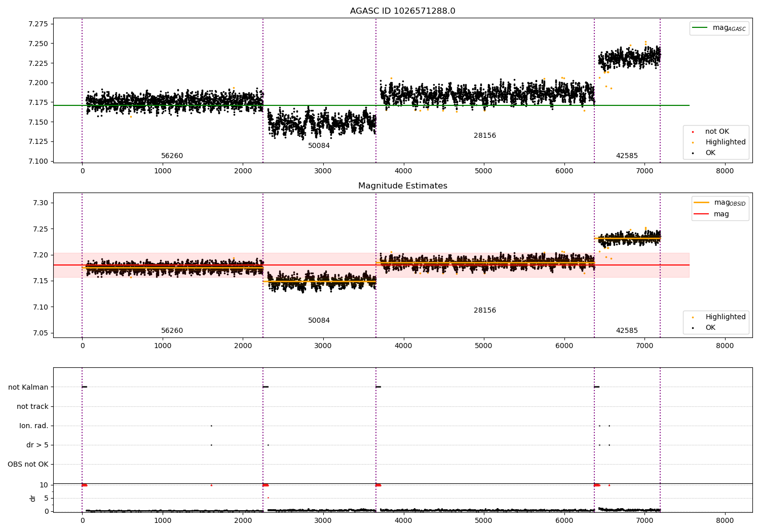The width and height of the screenshot is (760, 532).
Task: Click the 7.150 y-axis tick label
Action: tap(38, 122)
